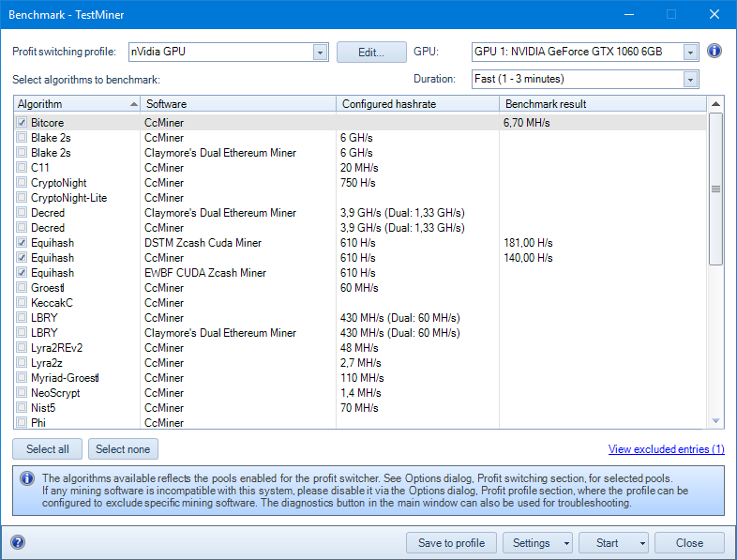Open the View excluded entries link
This screenshot has width=737, height=560.
(x=666, y=449)
